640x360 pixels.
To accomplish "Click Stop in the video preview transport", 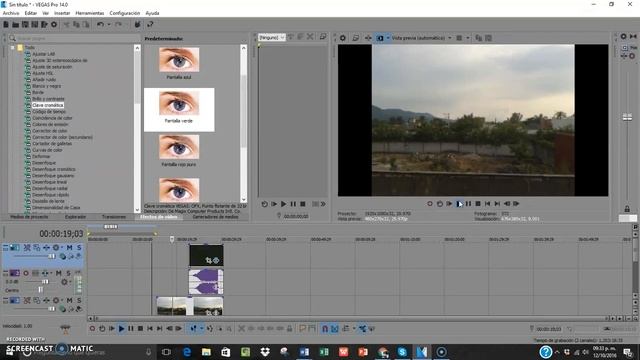I will click(x=478, y=204).
